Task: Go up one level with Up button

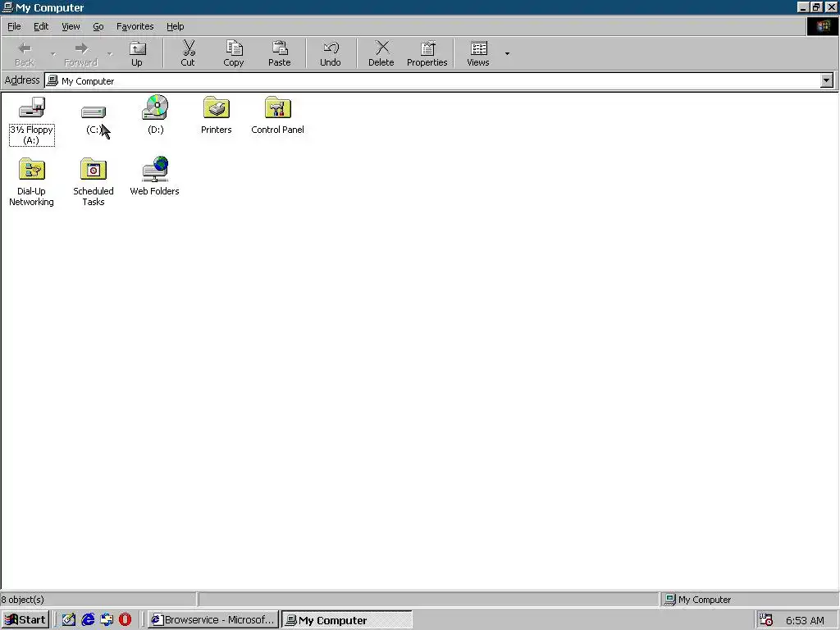Action: (x=137, y=54)
